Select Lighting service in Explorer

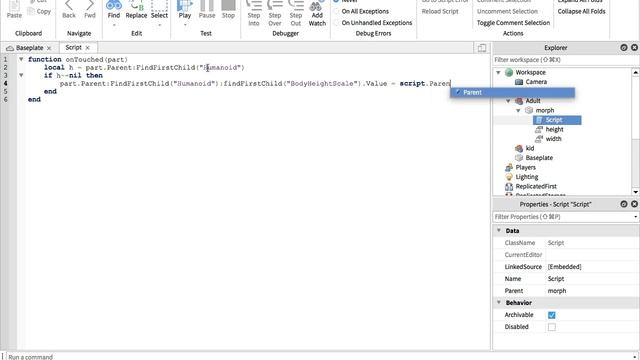pyautogui.click(x=527, y=177)
